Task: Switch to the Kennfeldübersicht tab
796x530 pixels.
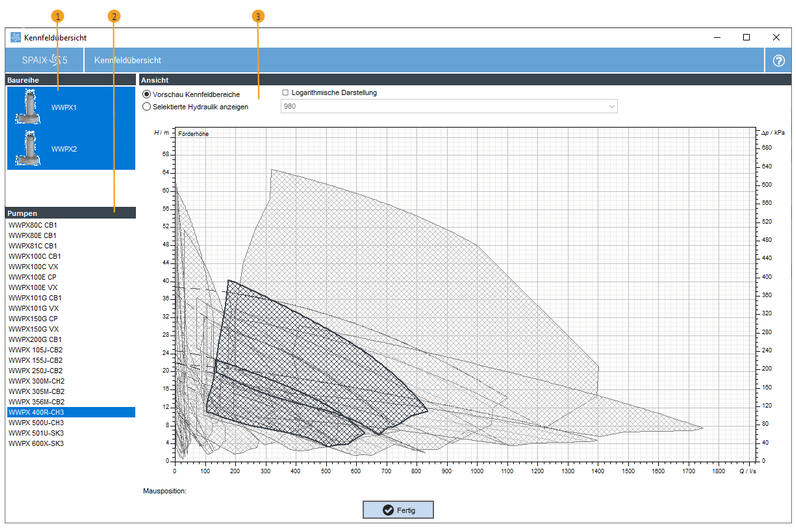Action: [x=128, y=61]
